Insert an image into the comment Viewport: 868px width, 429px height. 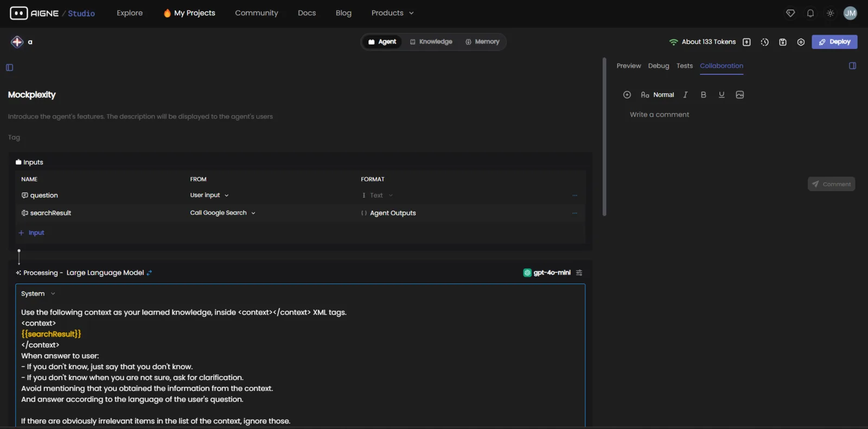point(739,94)
